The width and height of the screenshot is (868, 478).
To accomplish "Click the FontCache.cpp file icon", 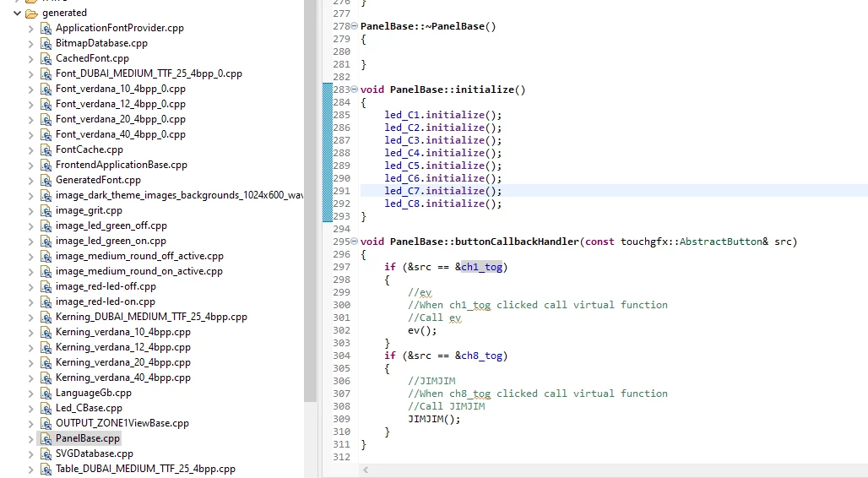I will [x=46, y=150].
